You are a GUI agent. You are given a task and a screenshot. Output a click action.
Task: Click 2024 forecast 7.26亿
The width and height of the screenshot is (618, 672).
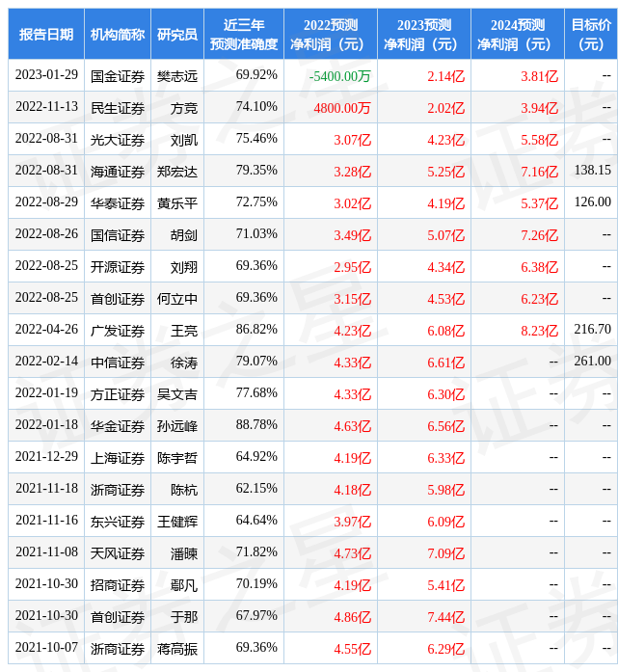[x=540, y=235]
